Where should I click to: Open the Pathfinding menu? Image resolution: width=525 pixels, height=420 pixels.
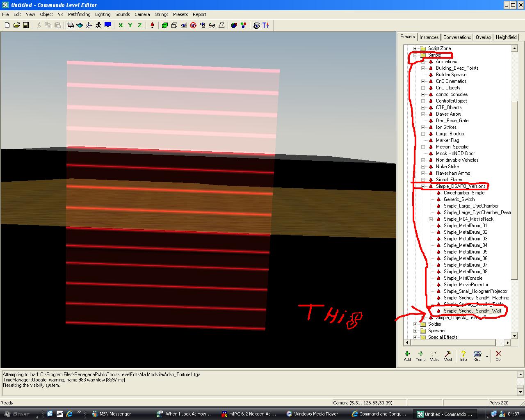pos(79,14)
